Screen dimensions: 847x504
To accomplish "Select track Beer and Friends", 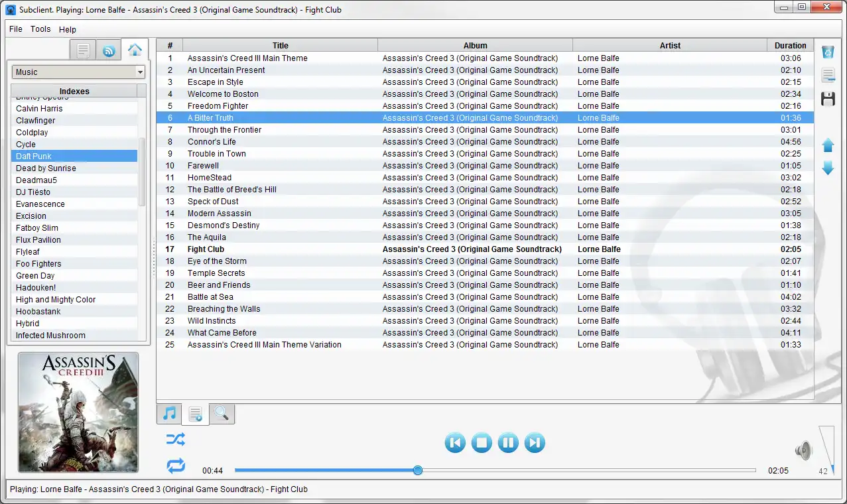I will click(485, 285).
